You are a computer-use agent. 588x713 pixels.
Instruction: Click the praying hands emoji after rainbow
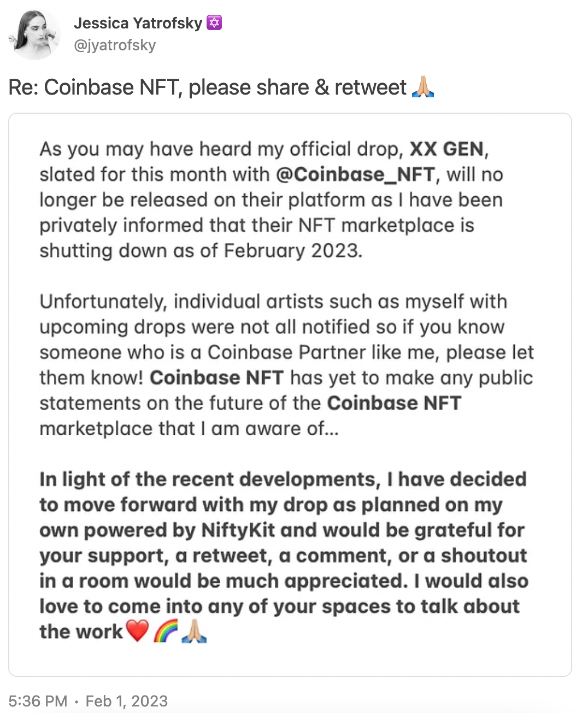[x=194, y=631]
